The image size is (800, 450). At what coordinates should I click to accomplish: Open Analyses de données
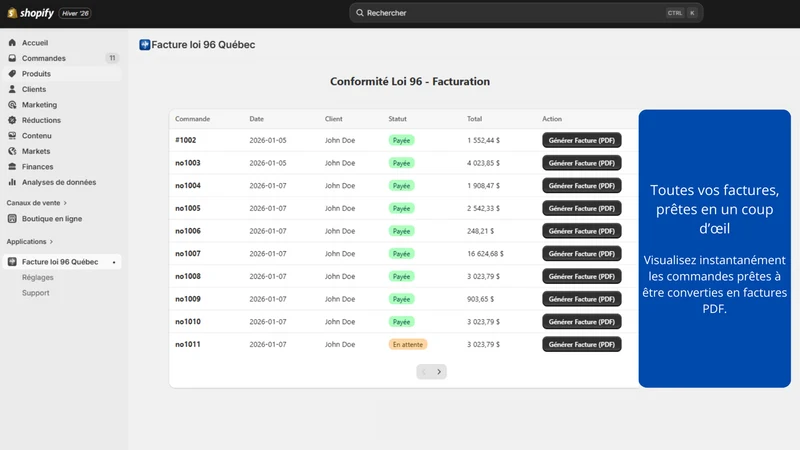(x=61, y=182)
